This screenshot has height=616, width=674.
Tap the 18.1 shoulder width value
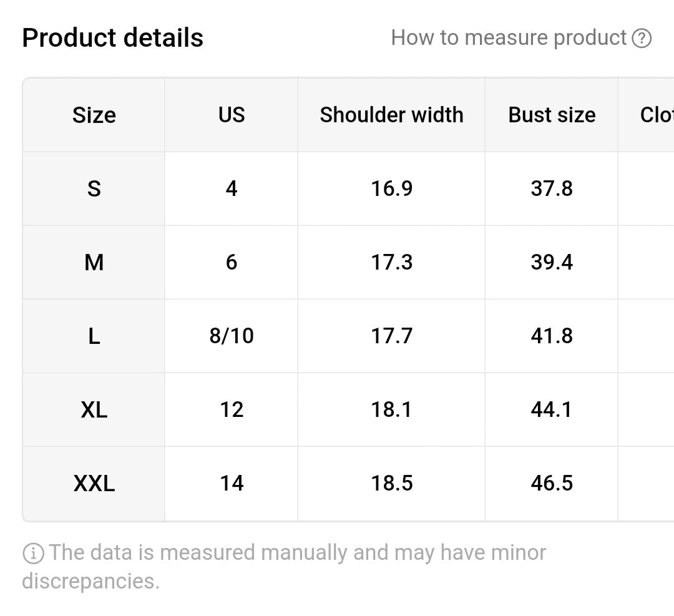coord(391,409)
